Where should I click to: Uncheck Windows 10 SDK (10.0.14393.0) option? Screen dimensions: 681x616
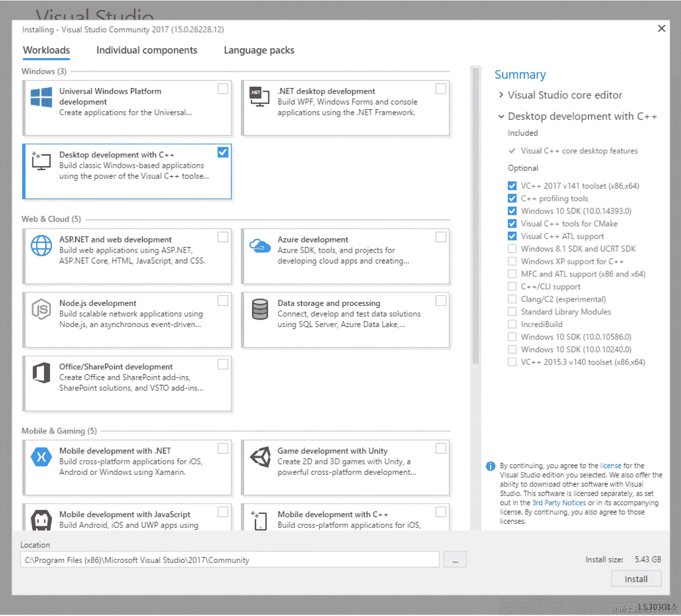coord(512,211)
